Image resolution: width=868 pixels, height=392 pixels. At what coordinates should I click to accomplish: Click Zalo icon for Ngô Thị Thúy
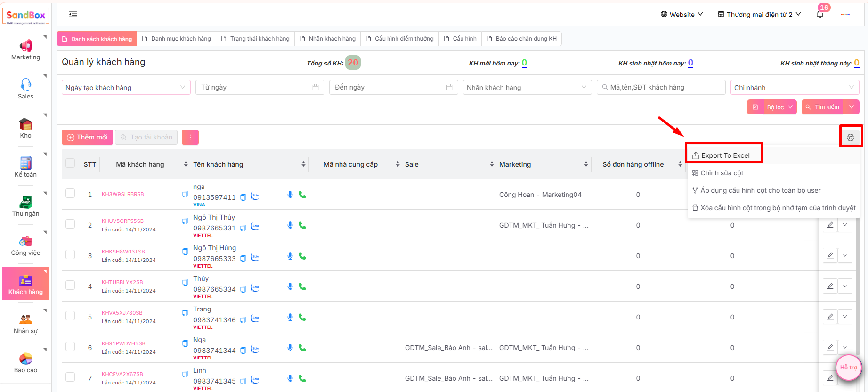[x=255, y=227]
